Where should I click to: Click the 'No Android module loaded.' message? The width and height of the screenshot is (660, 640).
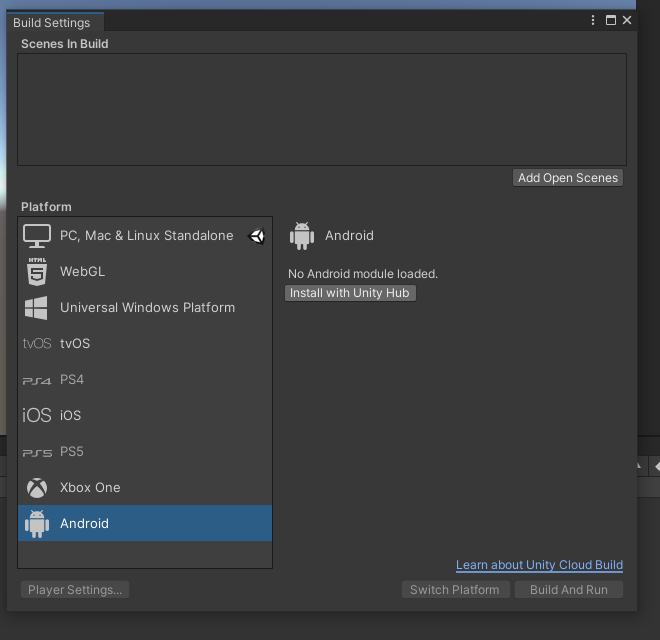[363, 274]
